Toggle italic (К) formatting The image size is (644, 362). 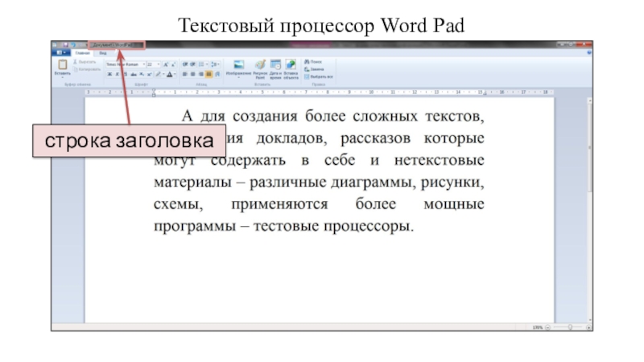click(x=118, y=74)
